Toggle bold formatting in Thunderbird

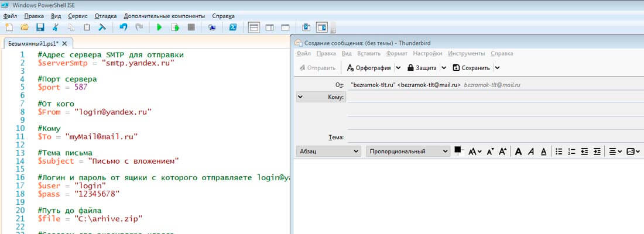click(518, 152)
